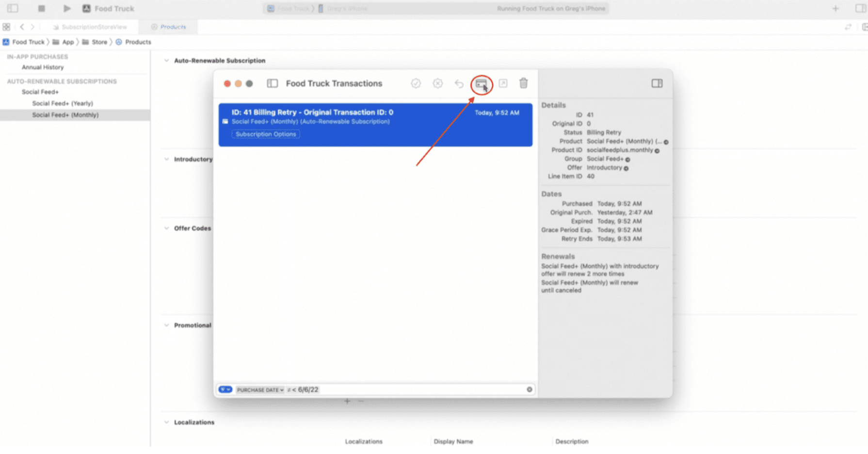
Task: Open the transaction in App Store Connect
Action: click(503, 83)
